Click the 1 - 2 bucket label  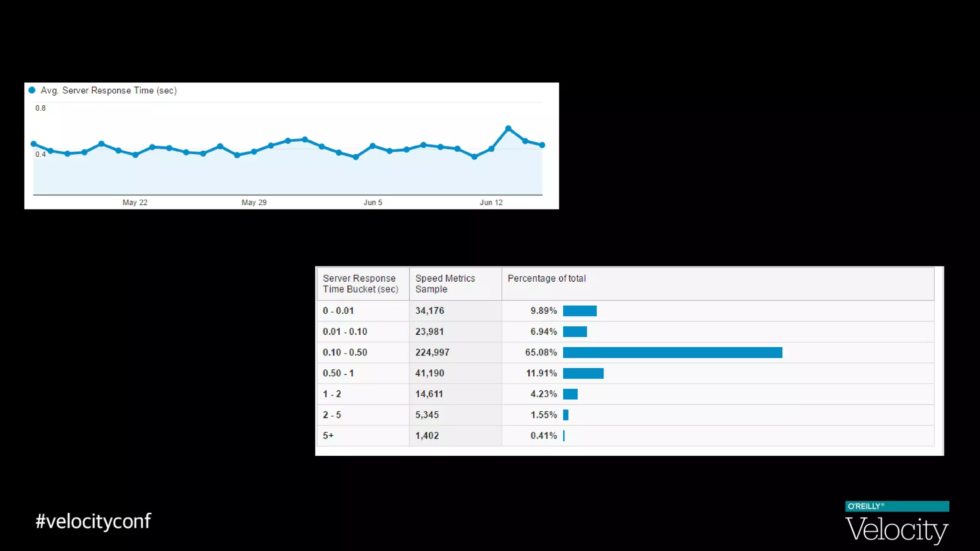tap(332, 394)
